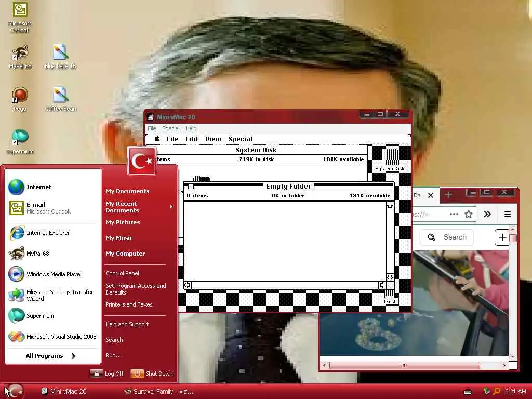This screenshot has width=532, height=399.
Task: Click the browser horizontal scrollbar thumb
Action: click(x=404, y=365)
